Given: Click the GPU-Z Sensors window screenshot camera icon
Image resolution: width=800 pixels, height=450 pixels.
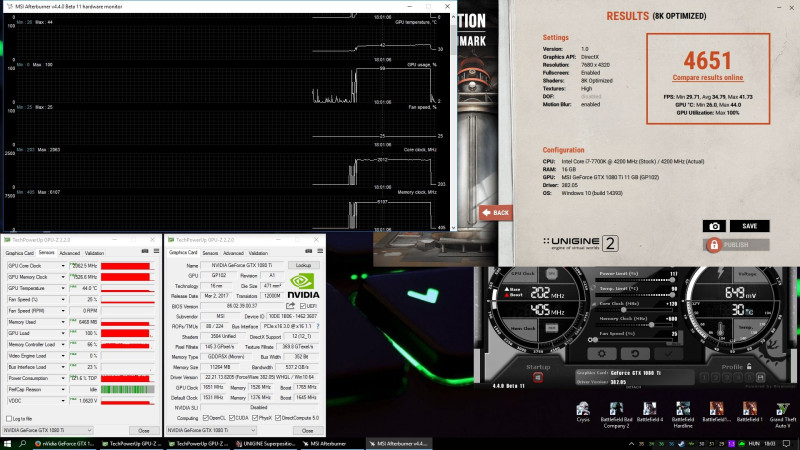Looking at the screenshot, I should (x=145, y=251).
